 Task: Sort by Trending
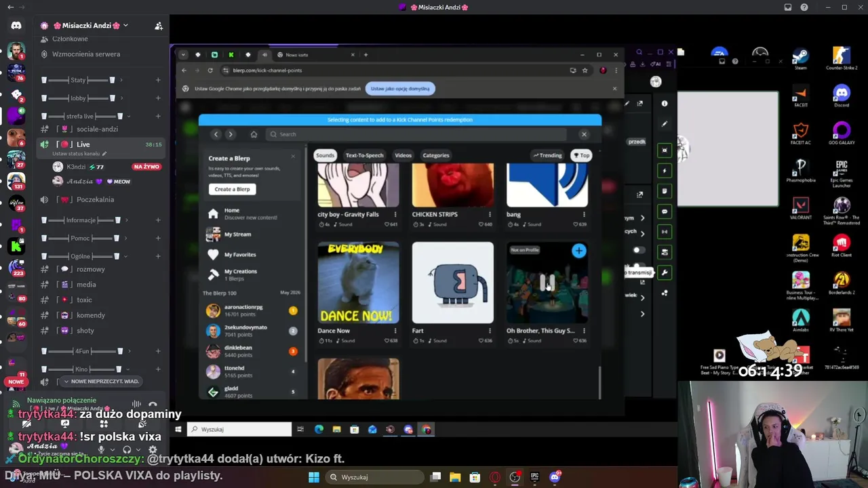pyautogui.click(x=547, y=155)
